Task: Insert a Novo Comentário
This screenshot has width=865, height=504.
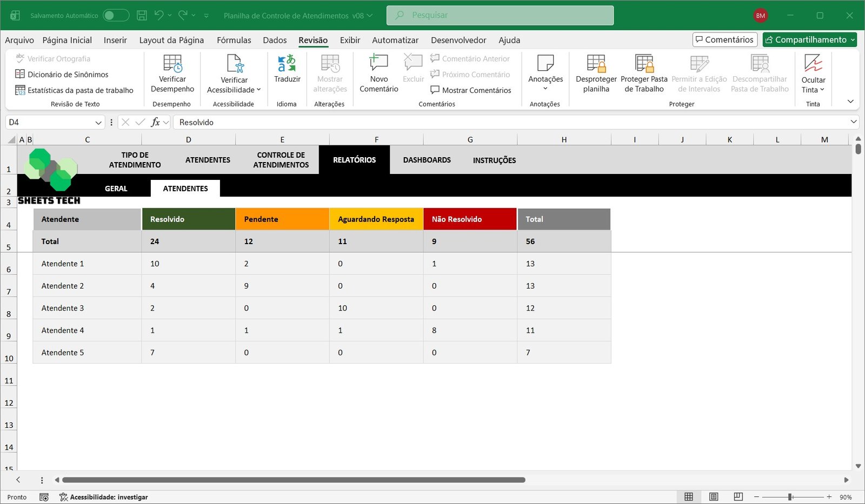Action: [x=378, y=64]
